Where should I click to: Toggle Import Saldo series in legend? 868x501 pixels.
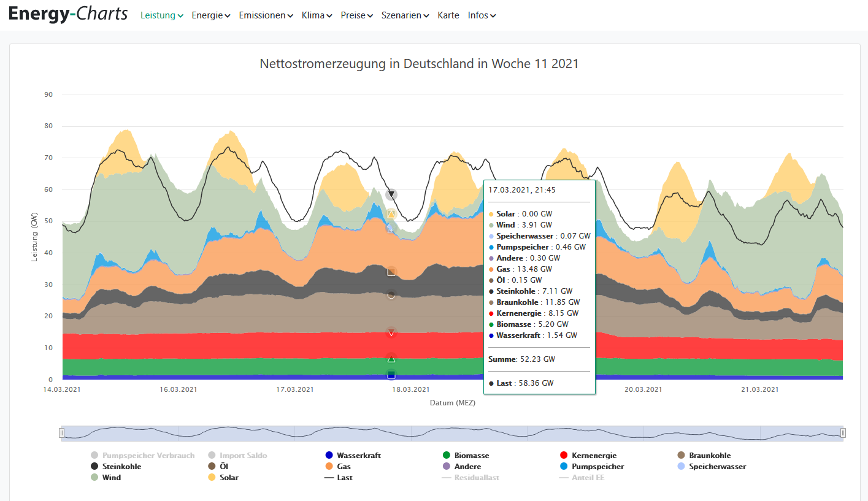coord(238,456)
